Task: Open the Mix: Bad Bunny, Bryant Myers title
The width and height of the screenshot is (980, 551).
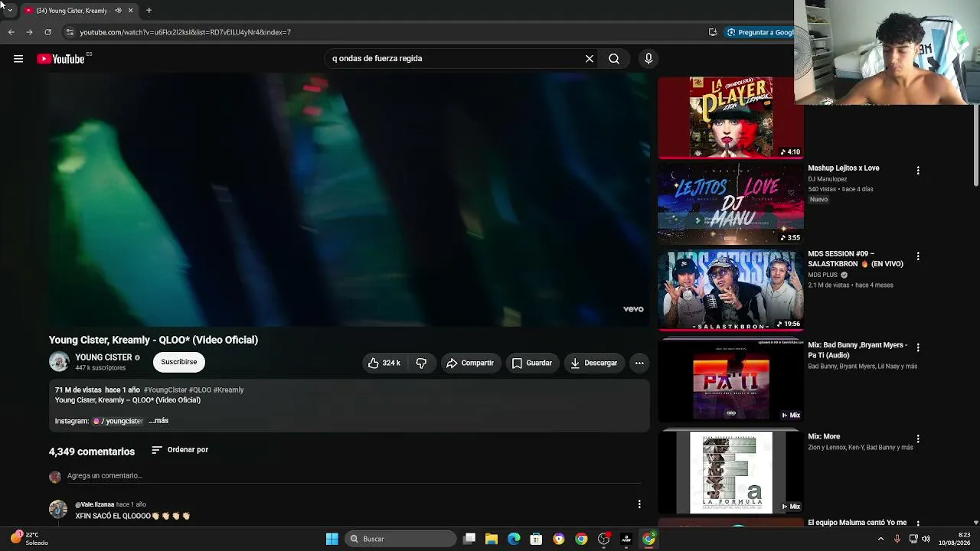Action: pos(857,350)
